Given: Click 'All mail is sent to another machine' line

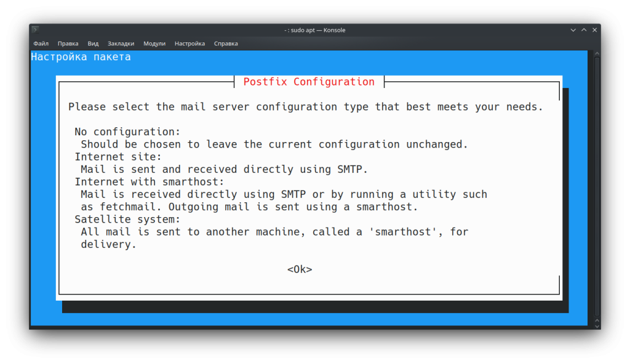Looking at the screenshot, I should pyautogui.click(x=274, y=232).
